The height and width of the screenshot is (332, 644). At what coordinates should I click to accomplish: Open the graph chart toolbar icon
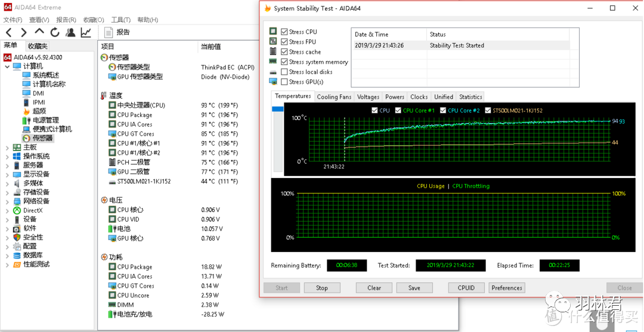tap(86, 32)
